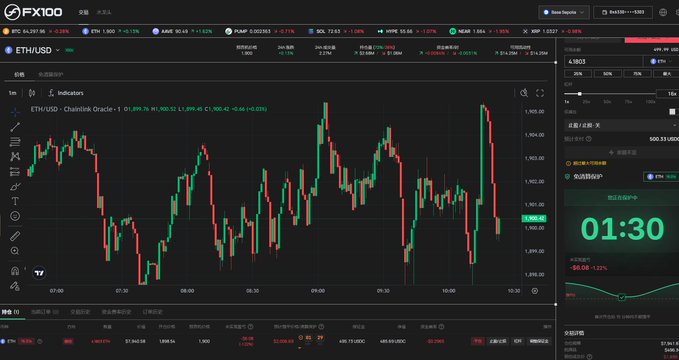The image size is (679, 360).
Task: Set amount to 25% preset
Action: (x=578, y=74)
